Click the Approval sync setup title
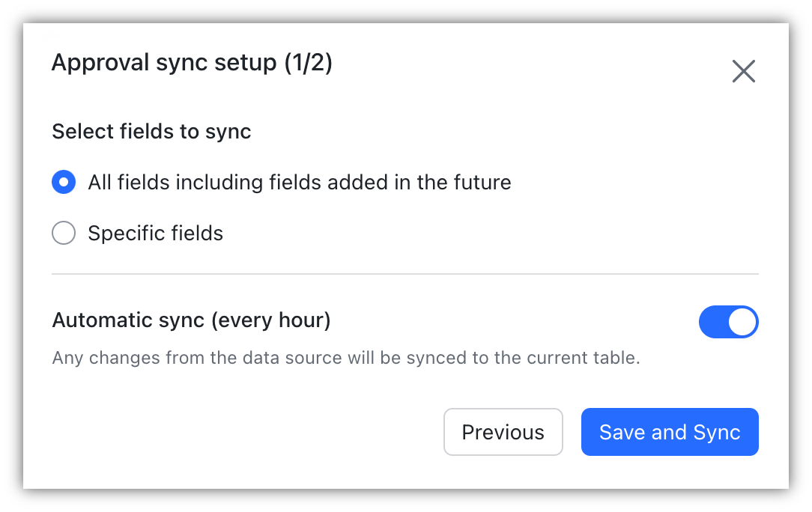This screenshot has height=512, width=812. pyautogui.click(x=192, y=62)
